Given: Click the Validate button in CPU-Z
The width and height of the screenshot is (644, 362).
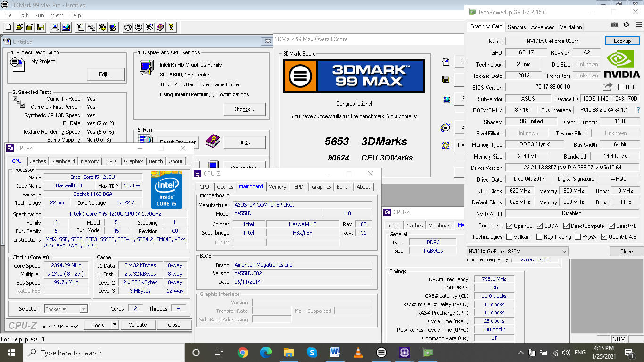Looking at the screenshot, I should tap(138, 325).
